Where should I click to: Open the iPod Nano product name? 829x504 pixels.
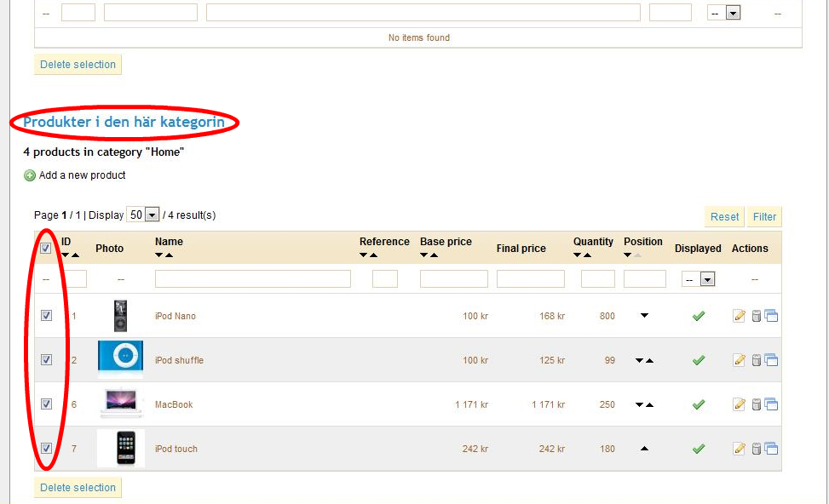[x=175, y=316]
